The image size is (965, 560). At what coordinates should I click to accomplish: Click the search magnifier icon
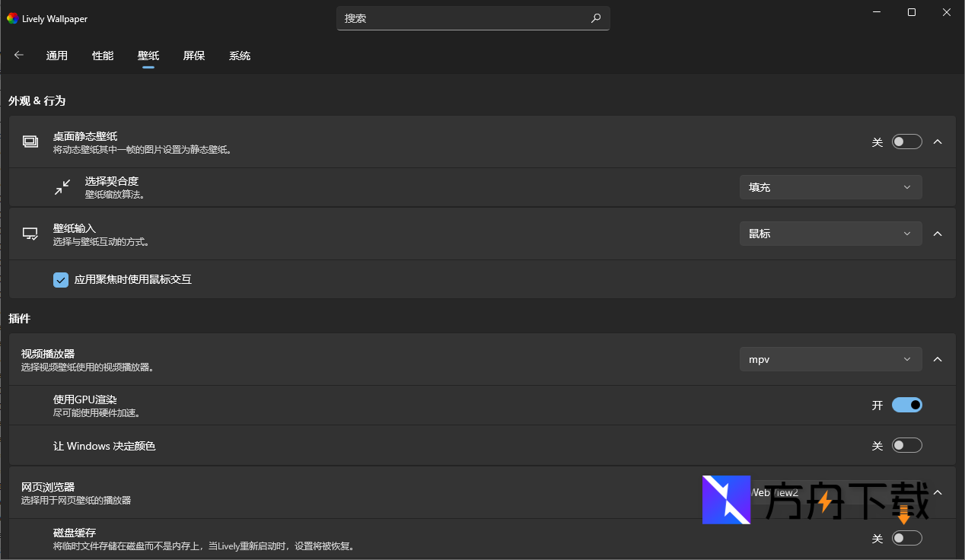(596, 18)
